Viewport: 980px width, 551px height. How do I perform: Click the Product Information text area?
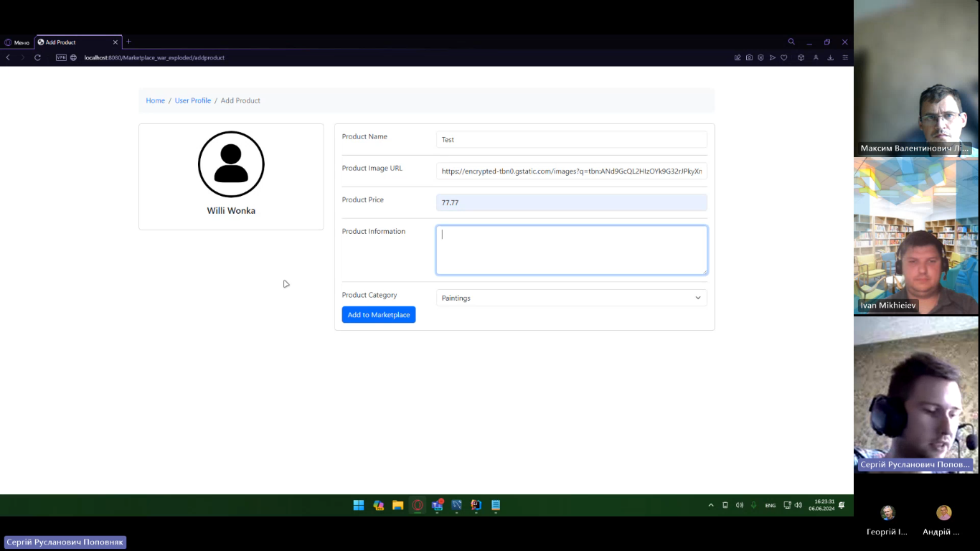pos(571,250)
